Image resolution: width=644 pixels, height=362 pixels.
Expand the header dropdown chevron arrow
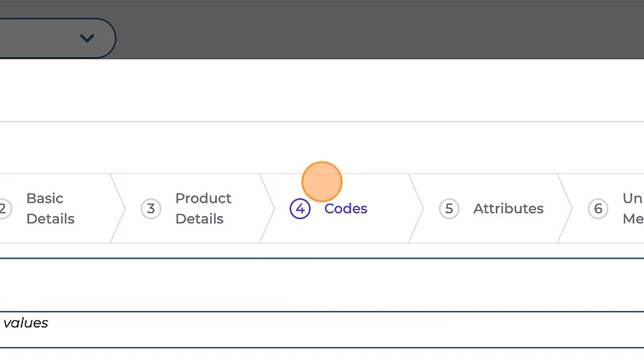87,38
